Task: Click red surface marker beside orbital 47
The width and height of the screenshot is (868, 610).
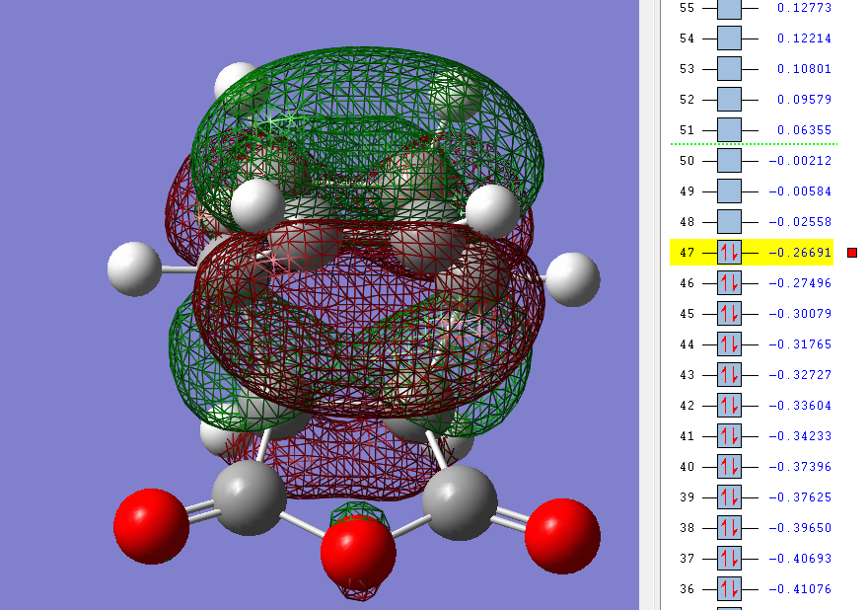Action: pyautogui.click(x=852, y=253)
